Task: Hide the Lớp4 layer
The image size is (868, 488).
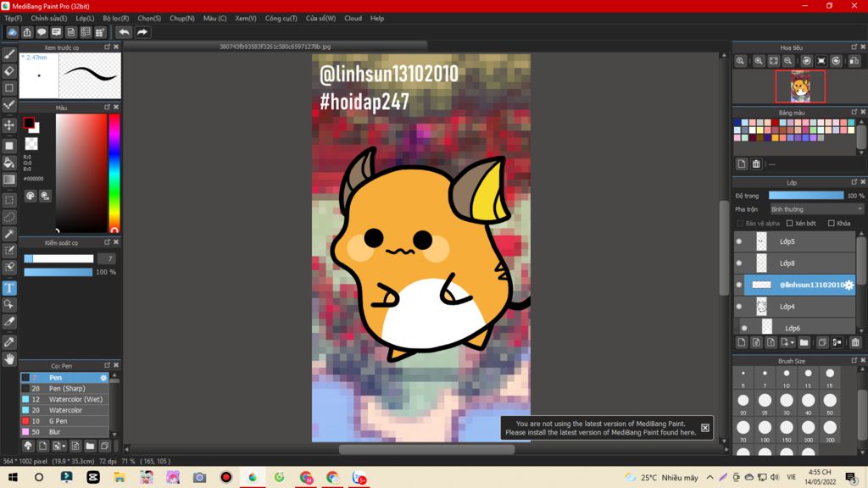Action: (x=739, y=307)
